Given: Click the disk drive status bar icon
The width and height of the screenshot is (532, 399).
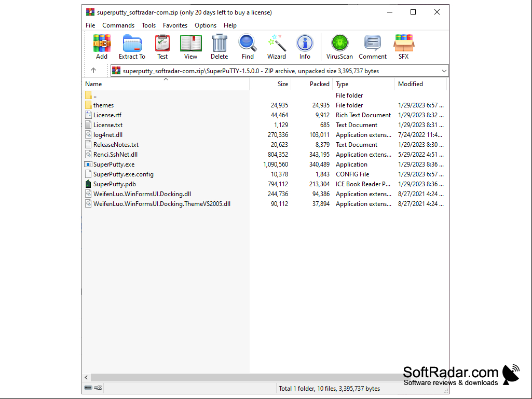Looking at the screenshot, I should click(88, 388).
